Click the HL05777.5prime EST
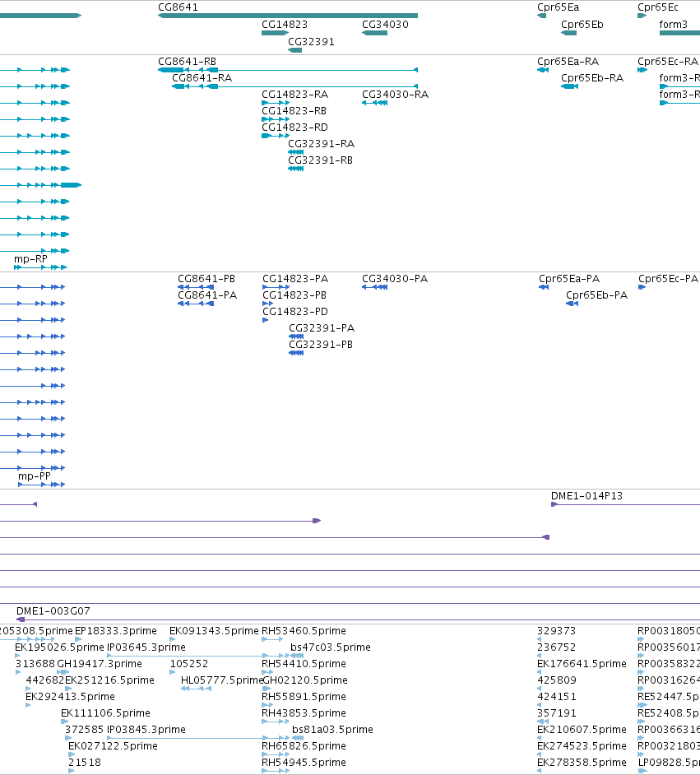The width and height of the screenshot is (700, 775). 196,689
